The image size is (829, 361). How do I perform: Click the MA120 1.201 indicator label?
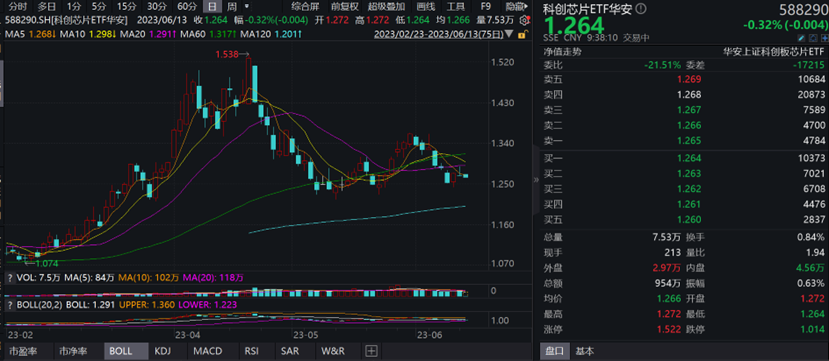click(x=270, y=35)
